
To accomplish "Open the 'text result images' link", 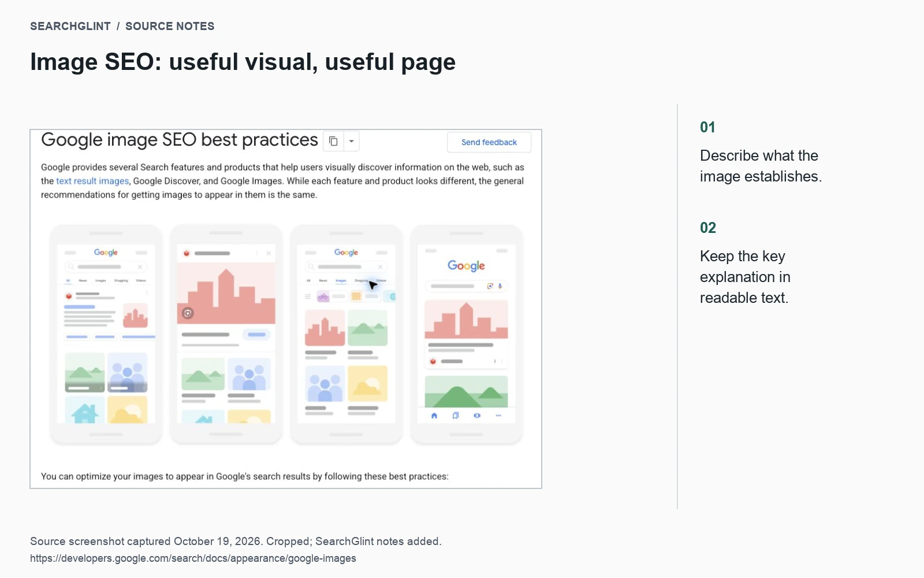I will pos(92,181).
